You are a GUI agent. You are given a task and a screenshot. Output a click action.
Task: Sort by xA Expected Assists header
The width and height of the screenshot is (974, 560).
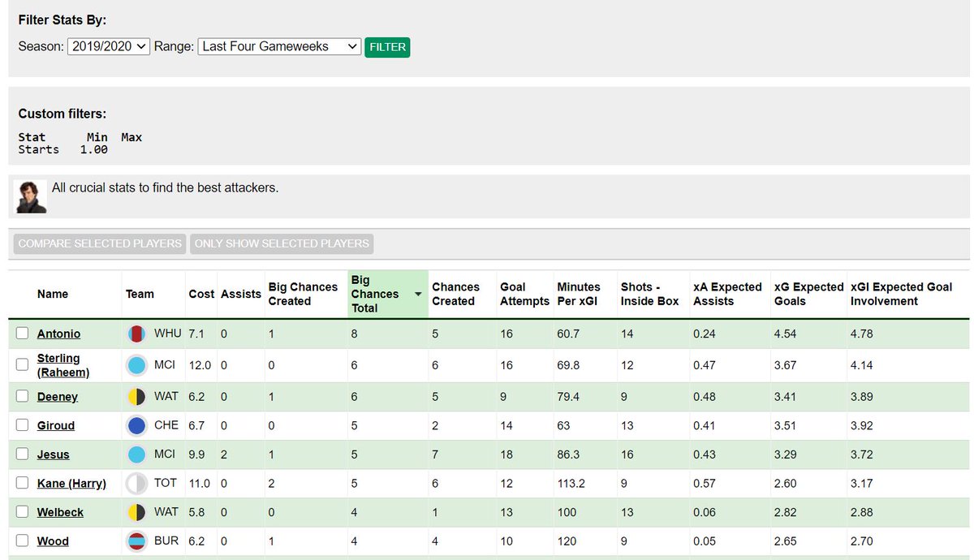tap(727, 294)
